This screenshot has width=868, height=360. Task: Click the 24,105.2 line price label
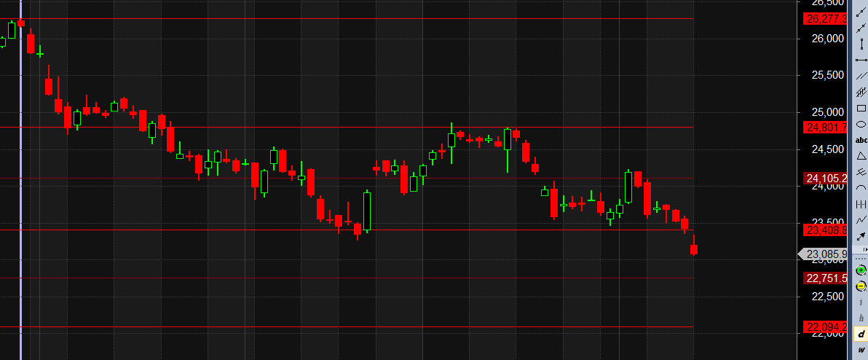(x=825, y=179)
